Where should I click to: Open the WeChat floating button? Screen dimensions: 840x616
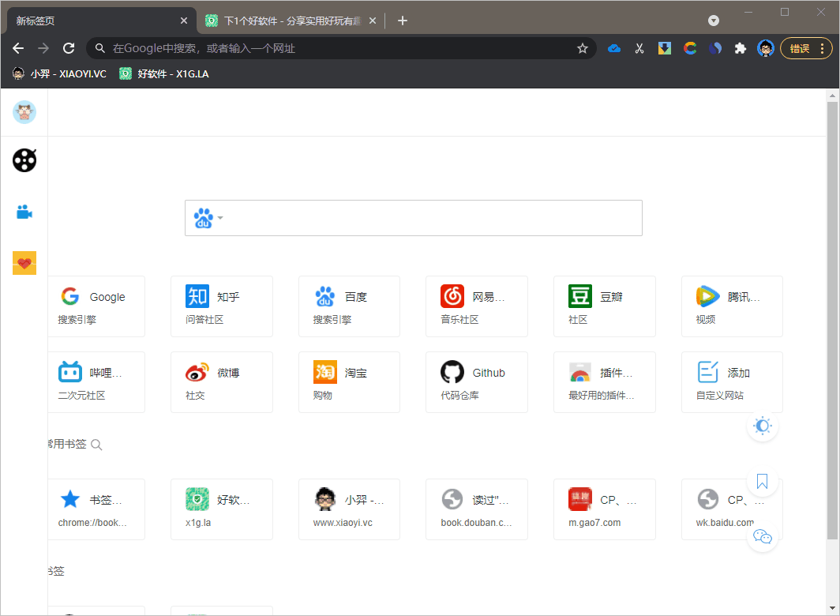coord(762,537)
